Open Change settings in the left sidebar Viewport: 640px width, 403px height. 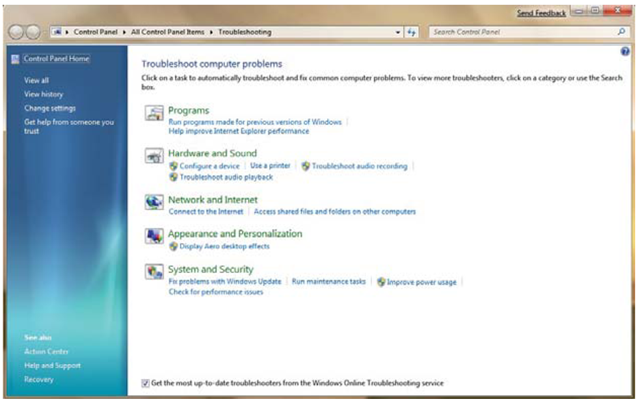pyautogui.click(x=50, y=108)
